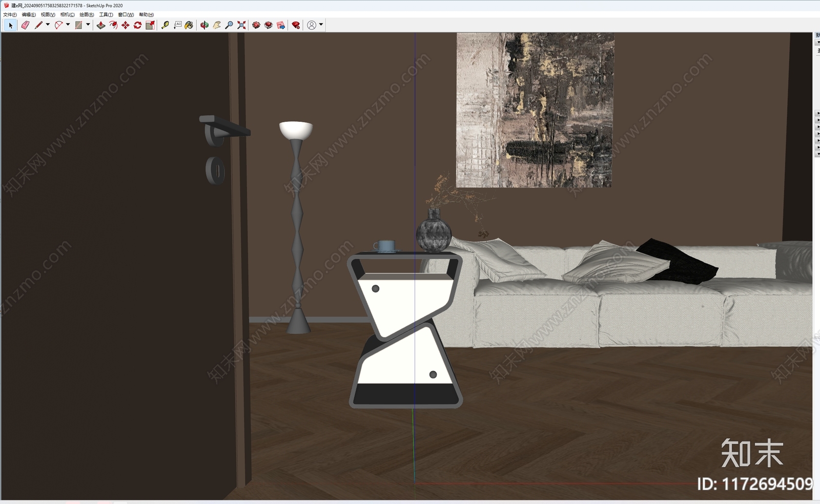820x504 pixels.
Task: Open the Extension Manager ruby icon
Action: point(296,25)
